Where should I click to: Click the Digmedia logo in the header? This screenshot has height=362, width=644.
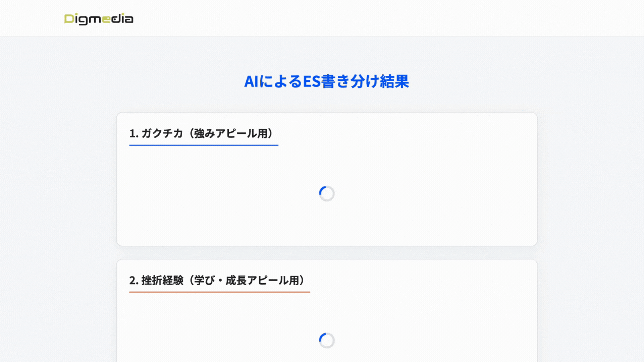(98, 19)
